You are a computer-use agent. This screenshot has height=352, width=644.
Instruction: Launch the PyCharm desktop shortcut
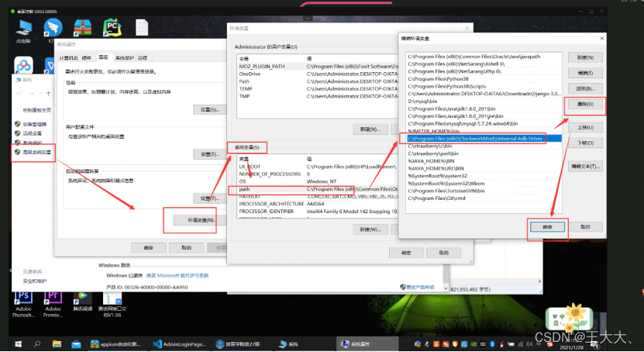click(112, 27)
